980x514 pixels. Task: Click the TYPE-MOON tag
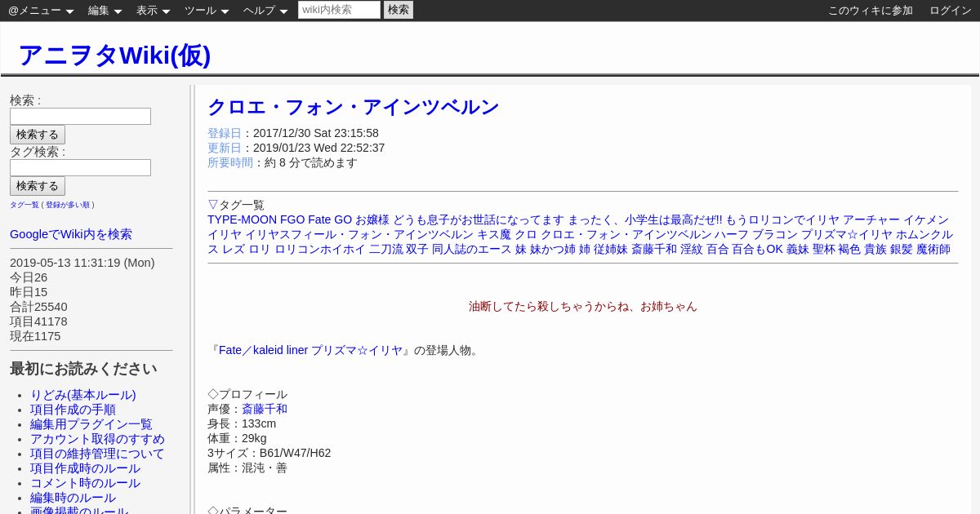coord(242,219)
